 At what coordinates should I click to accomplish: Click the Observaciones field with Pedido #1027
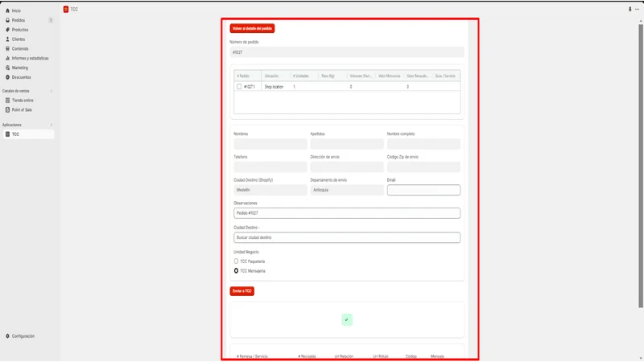click(x=347, y=213)
